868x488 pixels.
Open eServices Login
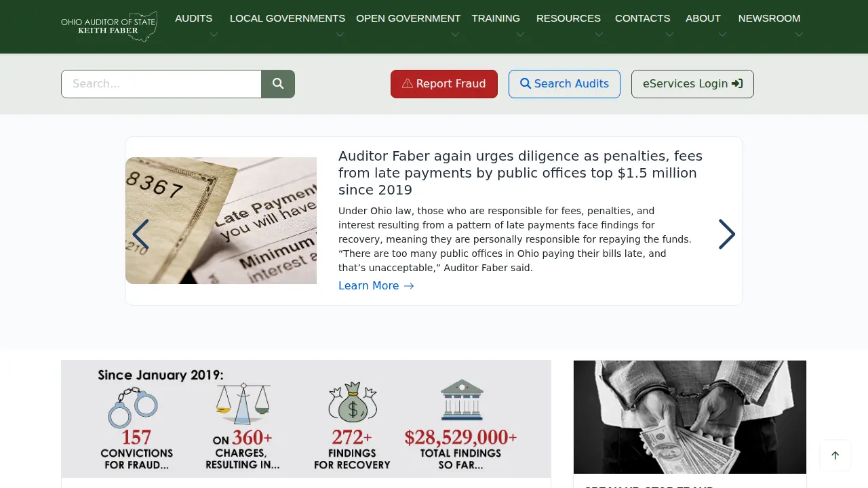tap(692, 84)
